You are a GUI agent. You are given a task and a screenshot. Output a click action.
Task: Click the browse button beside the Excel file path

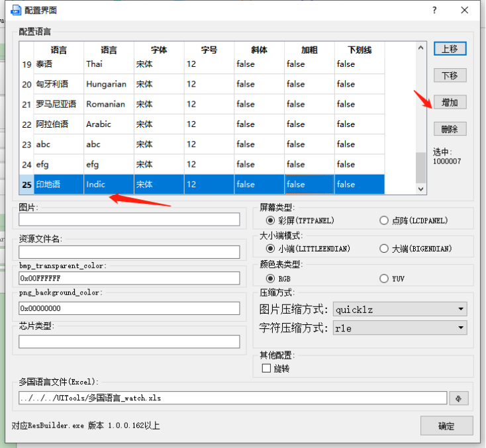(459, 398)
